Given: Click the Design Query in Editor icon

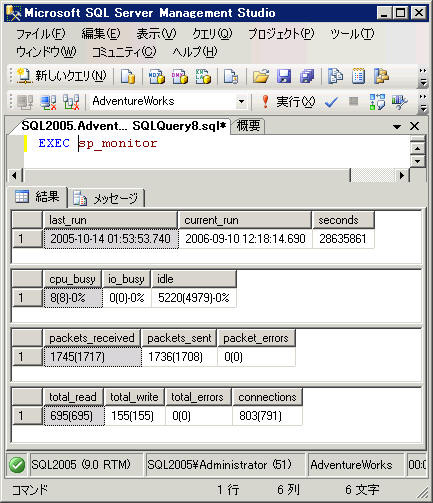Looking at the screenshot, I should [x=400, y=102].
